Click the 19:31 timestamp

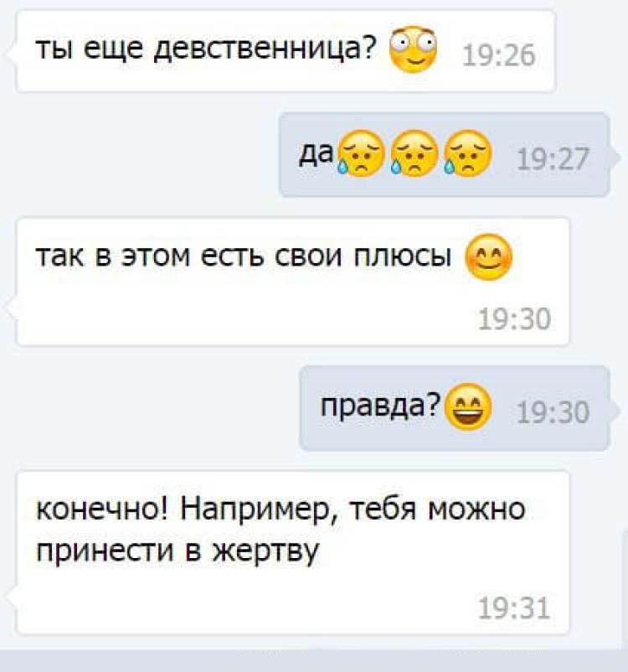[513, 608]
